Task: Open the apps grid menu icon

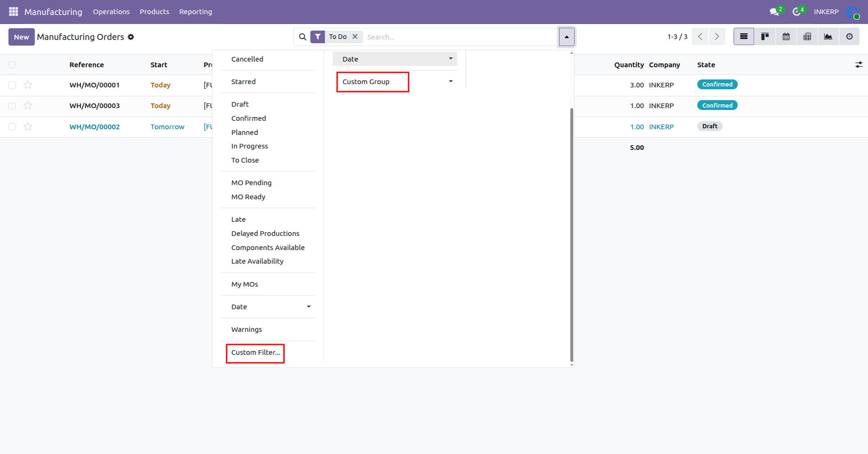Action: tap(13, 11)
